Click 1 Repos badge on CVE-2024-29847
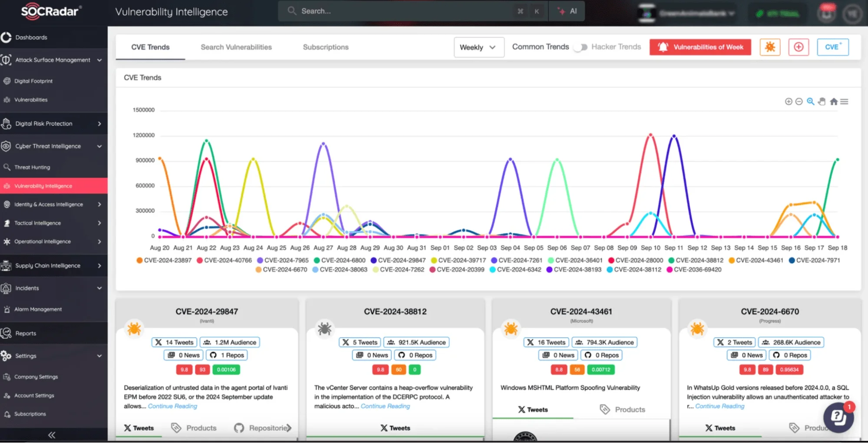Screen dimensions: 868x443 pos(227,356)
